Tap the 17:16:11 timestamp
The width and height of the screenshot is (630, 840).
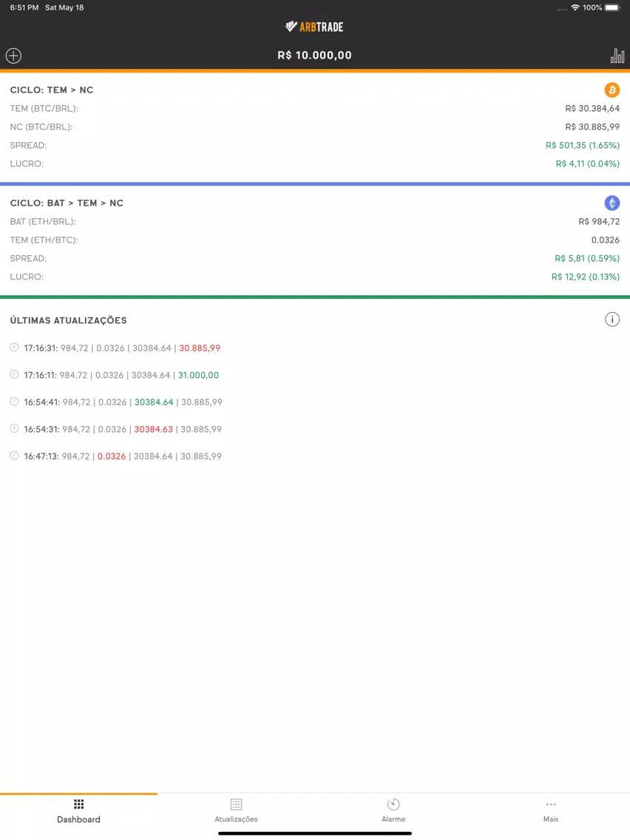point(40,375)
